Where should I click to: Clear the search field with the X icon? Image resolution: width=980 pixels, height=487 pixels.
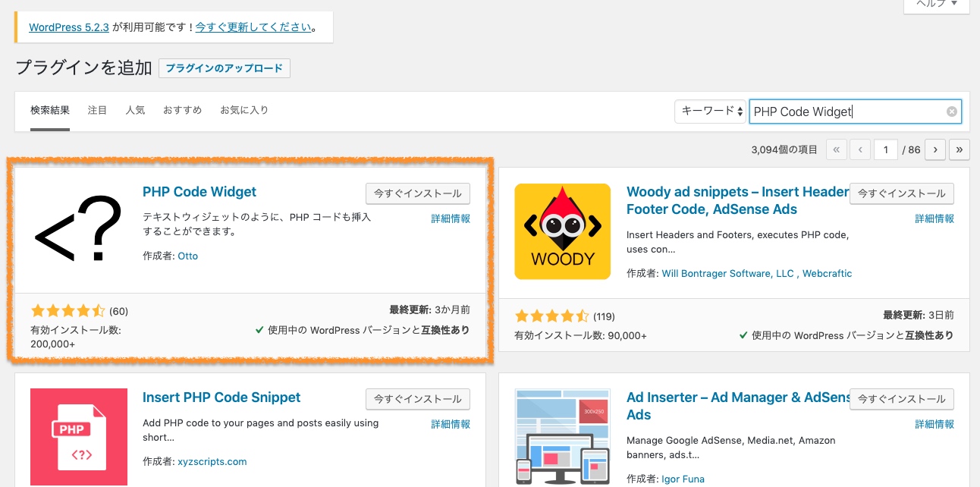pyautogui.click(x=951, y=112)
